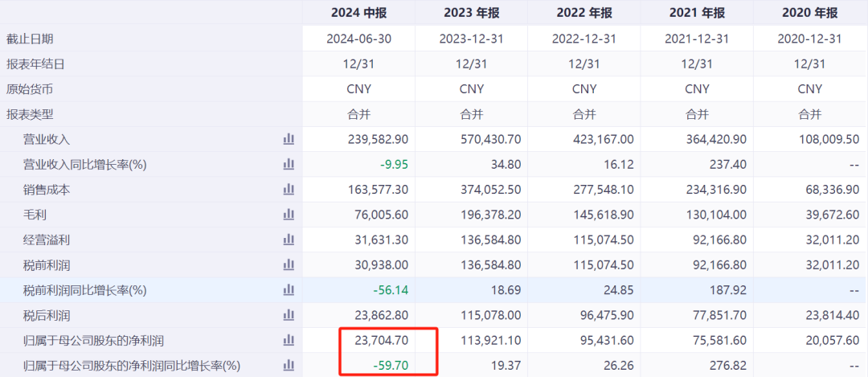This screenshot has height=377, width=868.
Task: Click chart icon beside 营业收入同比增长率(%)
Action: pyautogui.click(x=289, y=165)
